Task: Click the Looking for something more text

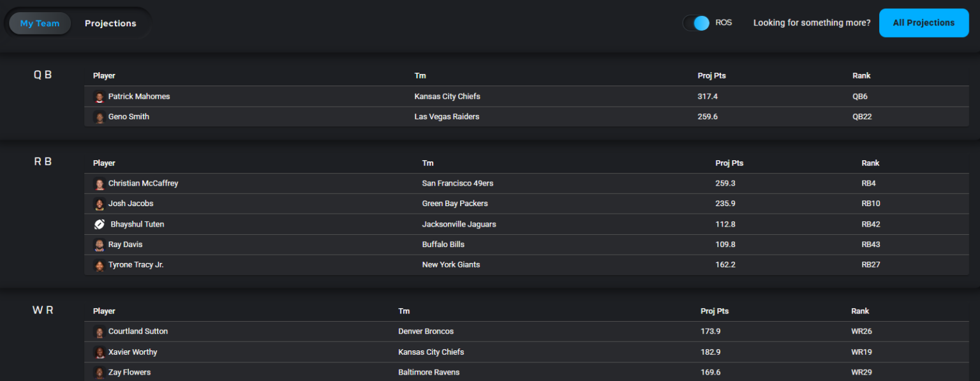Action: [x=811, y=22]
